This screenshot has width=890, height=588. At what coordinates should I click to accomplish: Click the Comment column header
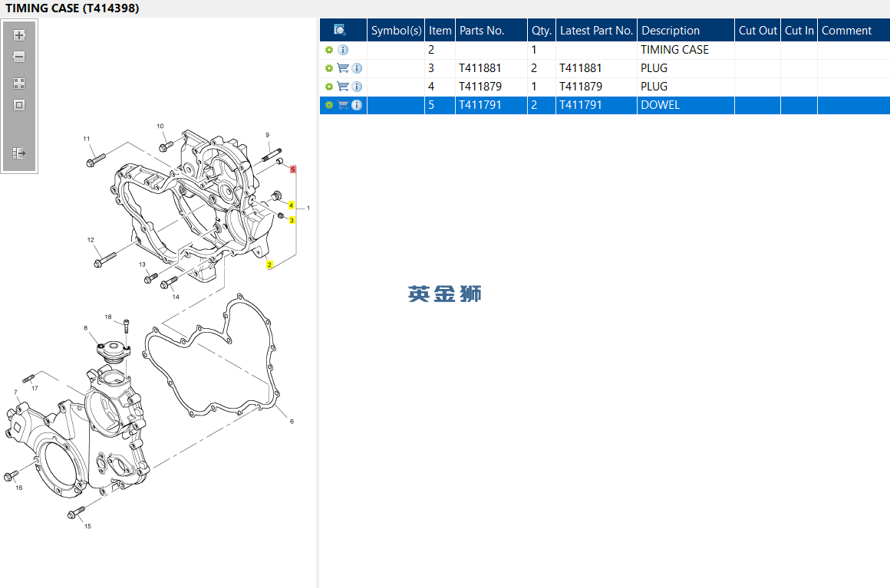click(x=854, y=30)
